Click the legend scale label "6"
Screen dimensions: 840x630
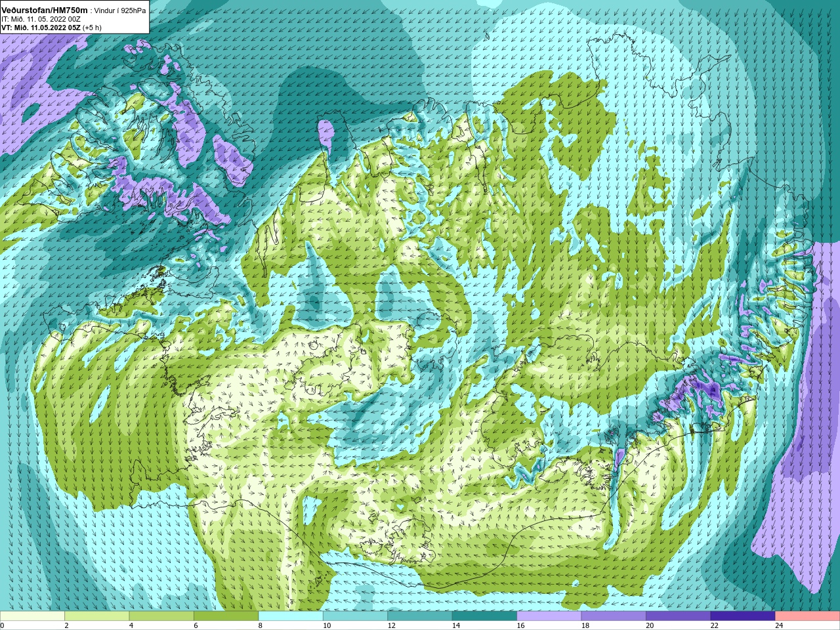point(195,626)
